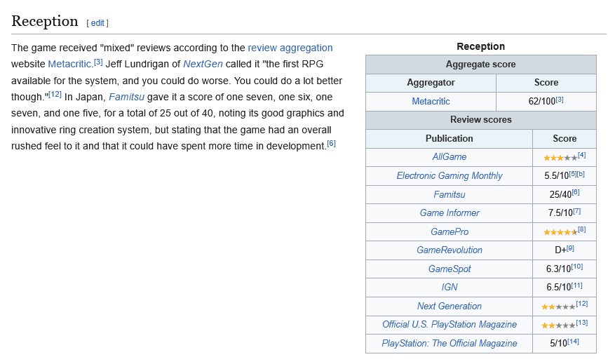Open citation [8] beside the GamePro stars
The image size is (608, 364).
(581, 229)
